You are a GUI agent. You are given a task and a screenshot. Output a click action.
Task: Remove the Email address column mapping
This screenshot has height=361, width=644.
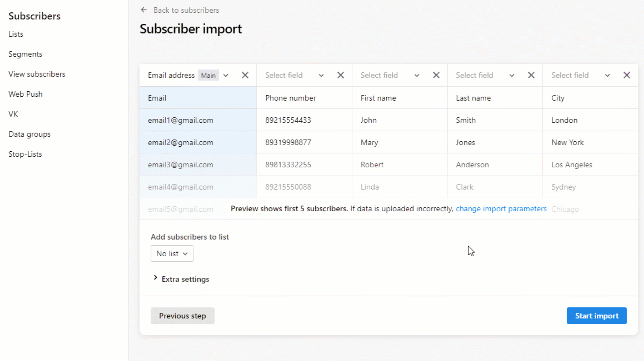(x=245, y=75)
